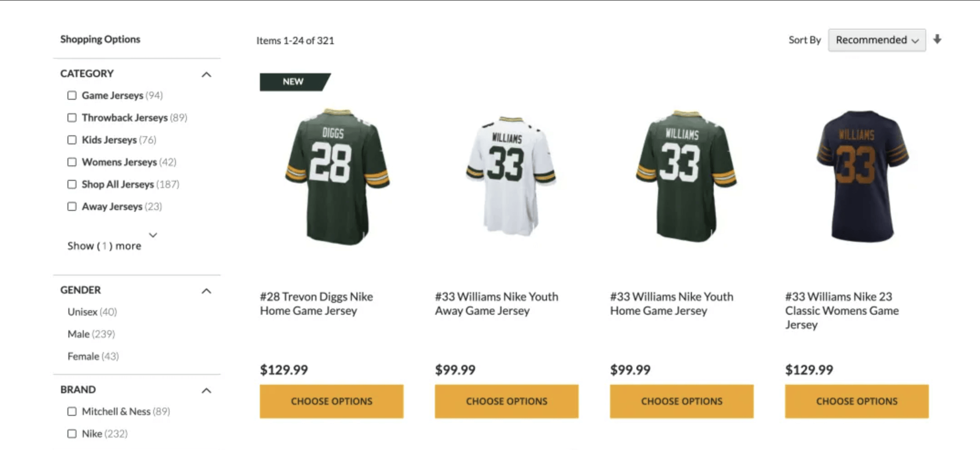Viewport: 980px width, 450px height.
Task: Filter by Unisex gender
Action: click(83, 312)
